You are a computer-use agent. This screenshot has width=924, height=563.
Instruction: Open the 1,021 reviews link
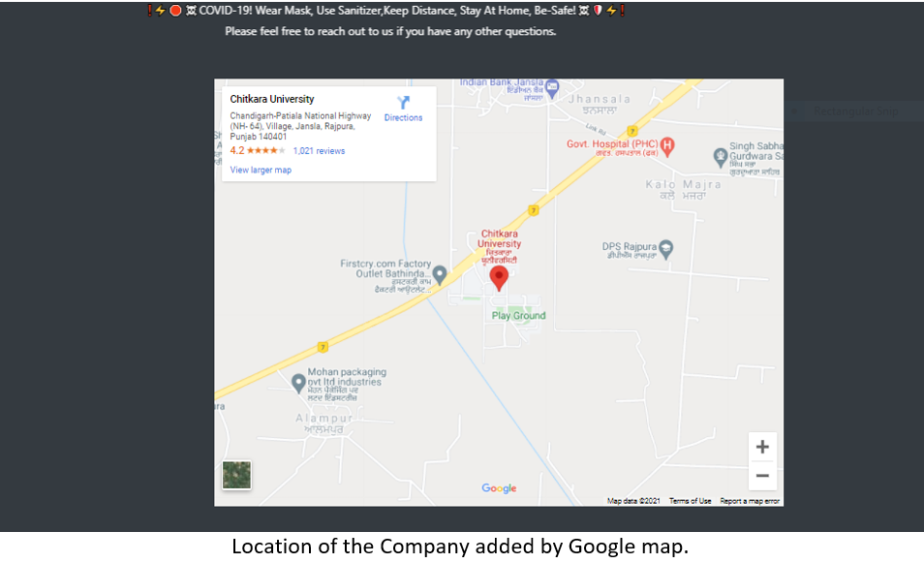319,151
